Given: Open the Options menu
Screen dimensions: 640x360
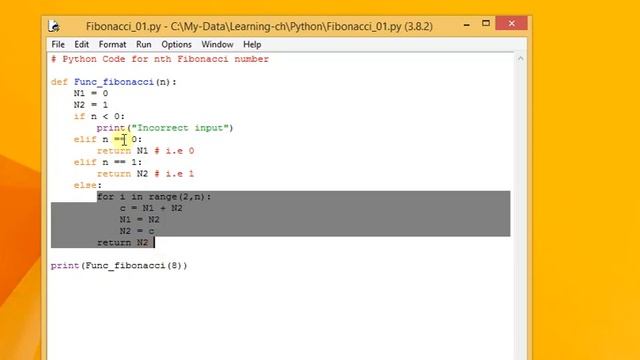Looking at the screenshot, I should 176,44.
